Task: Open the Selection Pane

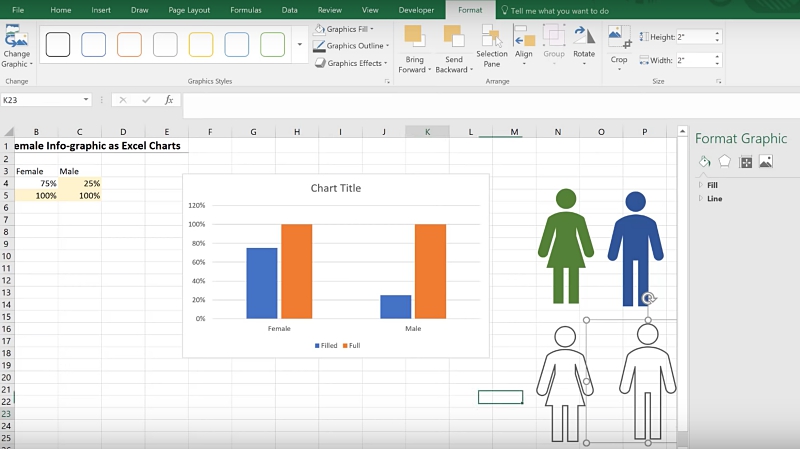Action: click(x=492, y=46)
